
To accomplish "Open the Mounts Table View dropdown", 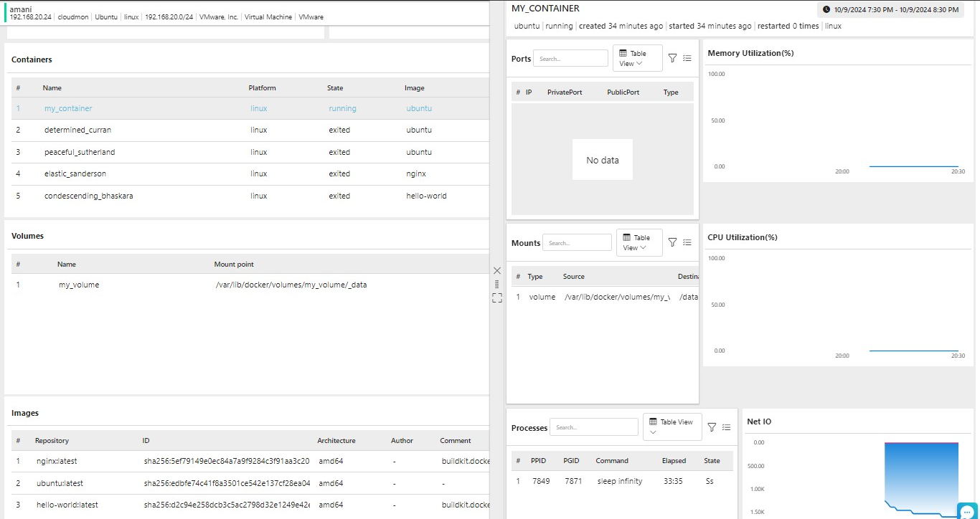I will tap(639, 243).
